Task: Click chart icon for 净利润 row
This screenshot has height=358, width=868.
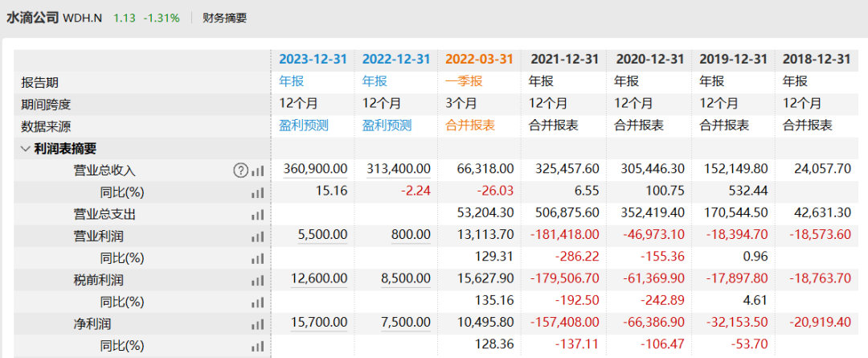Action: tap(258, 324)
